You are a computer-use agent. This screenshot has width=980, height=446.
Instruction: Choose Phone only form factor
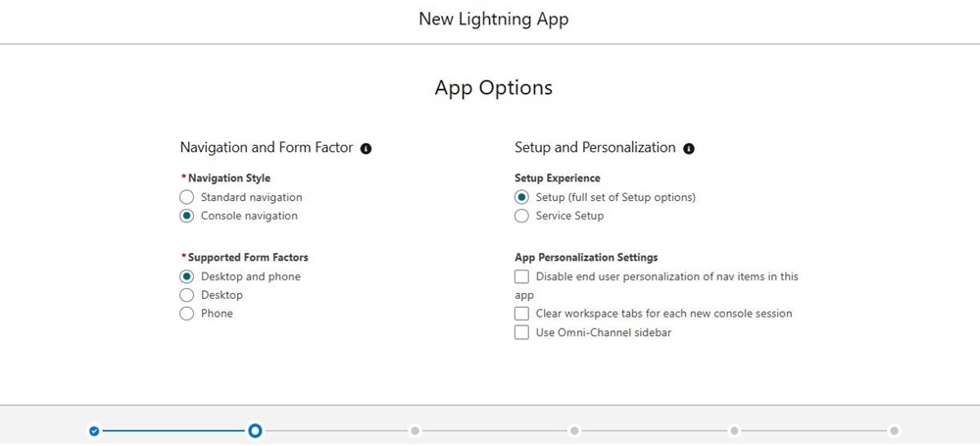click(186, 314)
